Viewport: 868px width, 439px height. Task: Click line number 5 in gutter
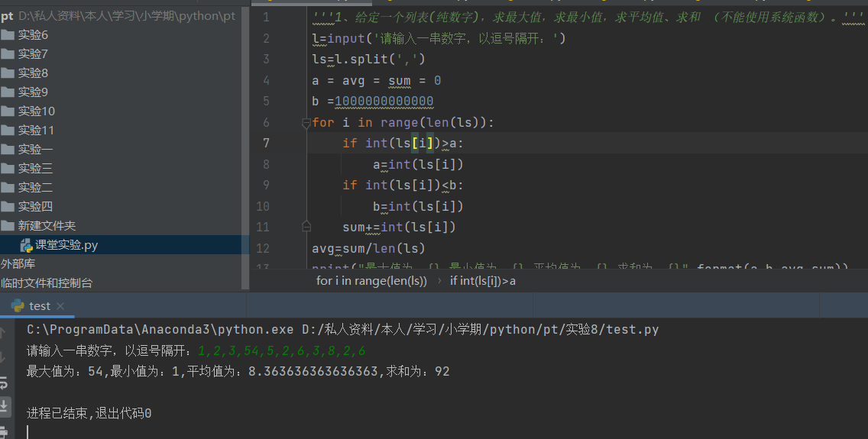(x=266, y=102)
